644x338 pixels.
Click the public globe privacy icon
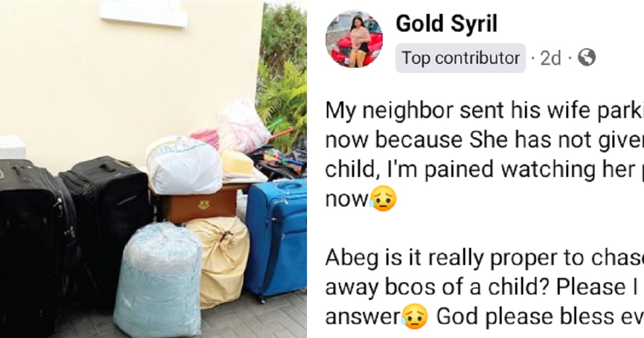[x=587, y=57]
